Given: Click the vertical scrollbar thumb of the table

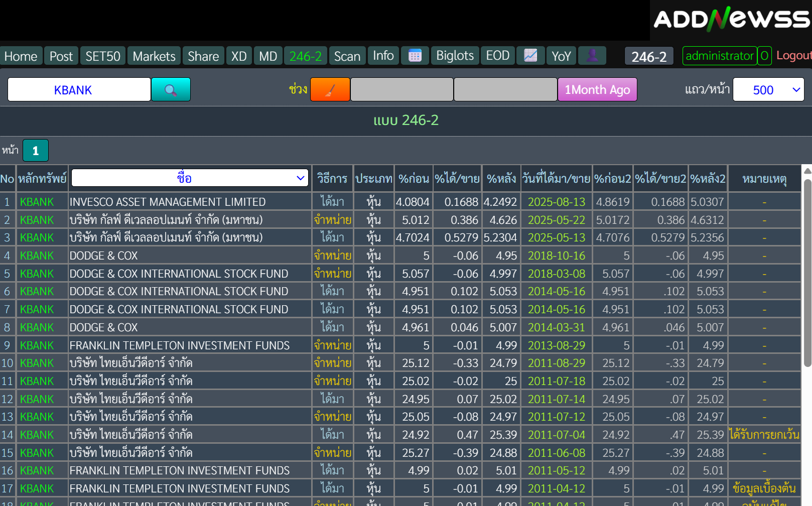Looking at the screenshot, I should point(807,273).
